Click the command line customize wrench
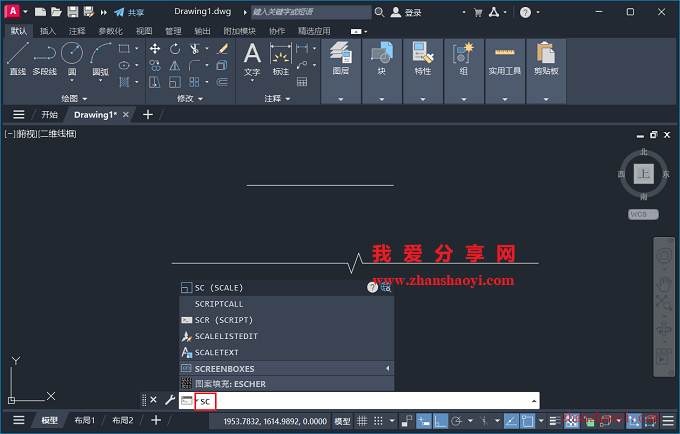Image resolution: width=680 pixels, height=434 pixels. (170, 400)
